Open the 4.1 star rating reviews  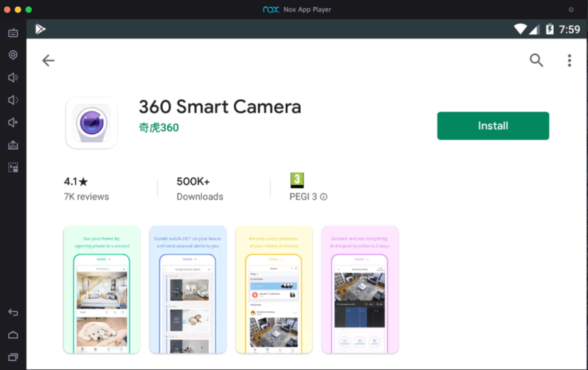coord(76,182)
